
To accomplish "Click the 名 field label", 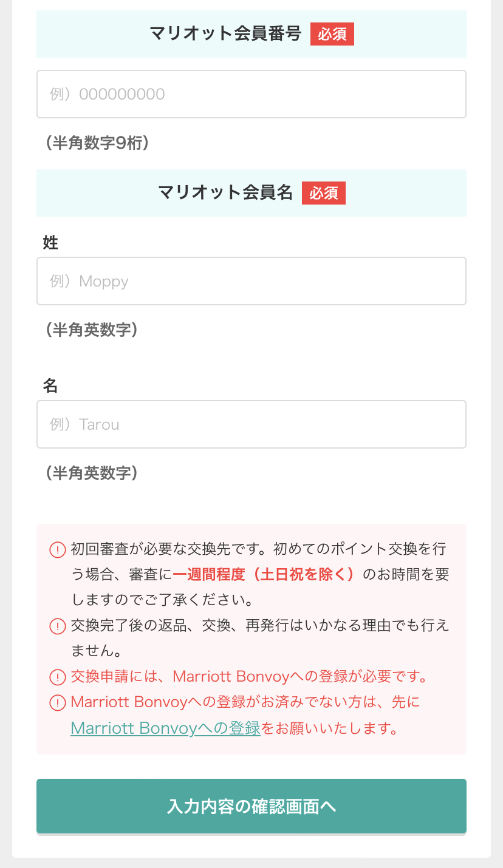I will [50, 385].
